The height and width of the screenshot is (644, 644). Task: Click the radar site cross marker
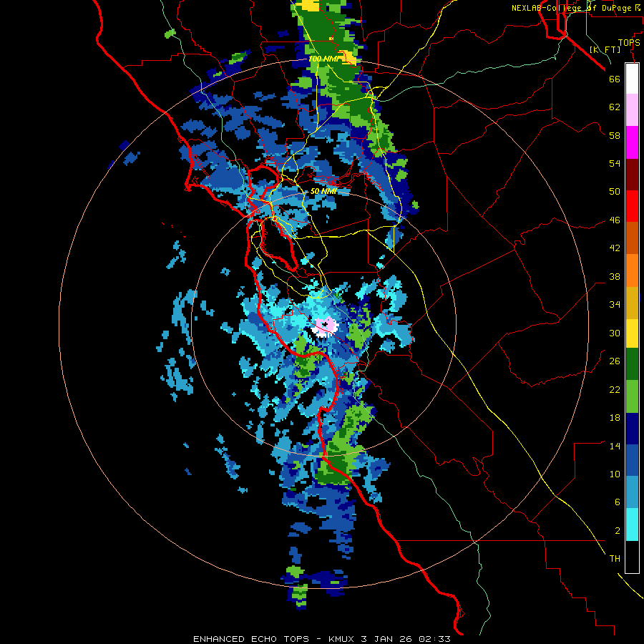tap(325, 324)
